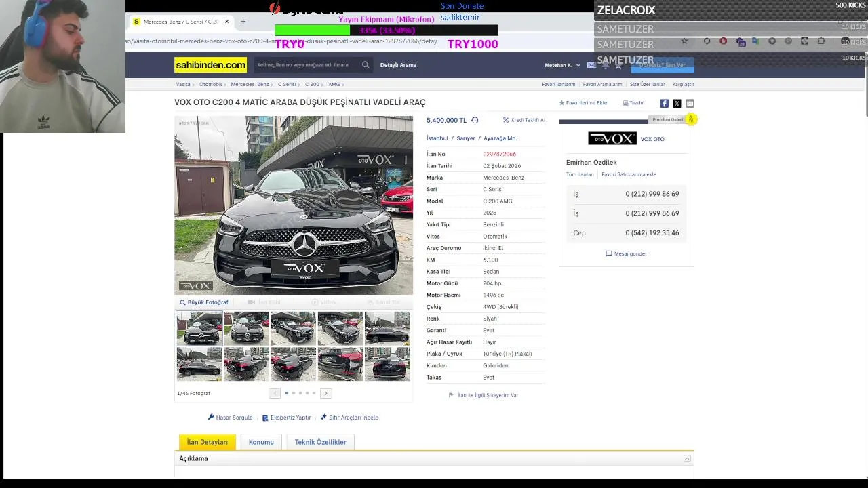Share the listing by email icon
This screenshot has width=868, height=488.
click(690, 104)
